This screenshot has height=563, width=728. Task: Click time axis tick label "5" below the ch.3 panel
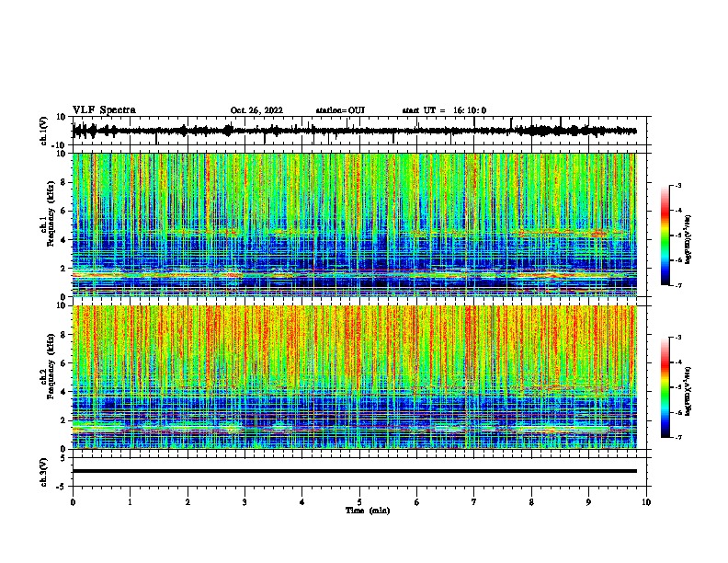click(359, 502)
